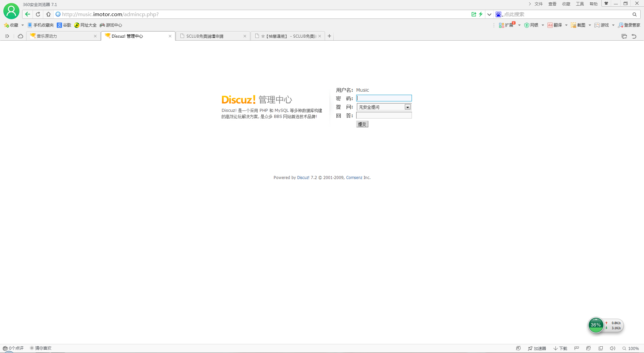Open the Comsenz link in the footer
Viewport: 644px width, 353px height.
[354, 178]
